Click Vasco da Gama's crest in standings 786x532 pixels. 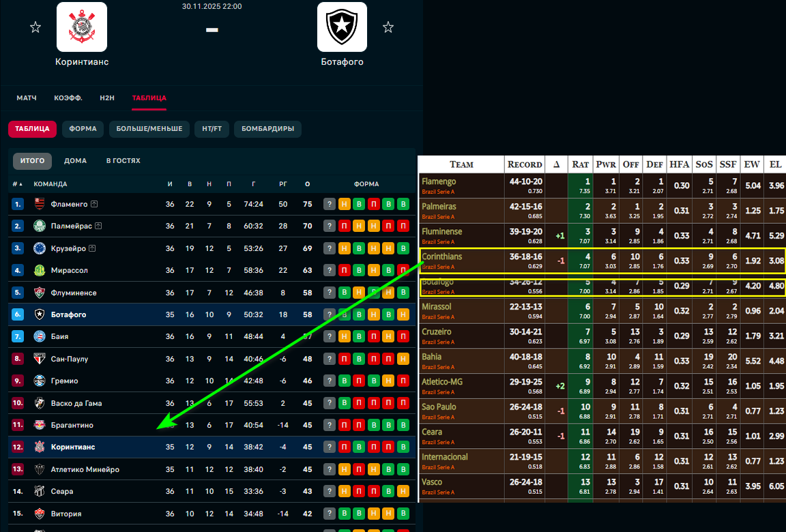click(40, 403)
